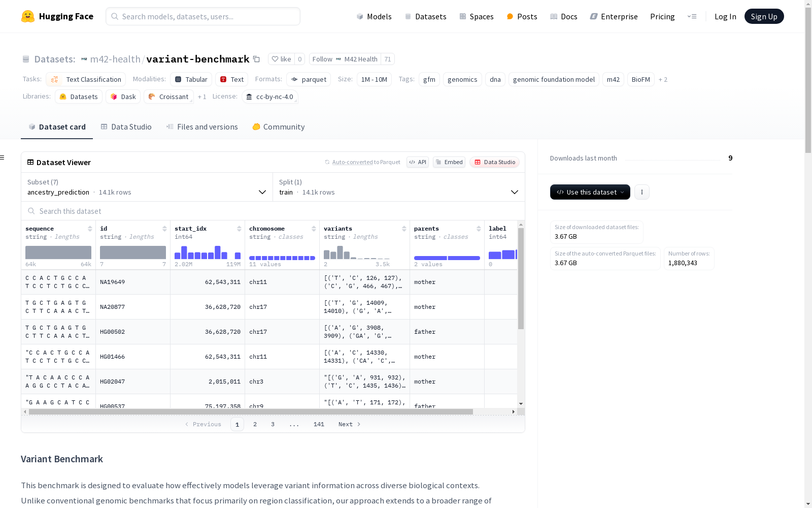This screenshot has height=508, width=812.
Task: Click the start_idx histogram chart
Action: click(x=208, y=252)
